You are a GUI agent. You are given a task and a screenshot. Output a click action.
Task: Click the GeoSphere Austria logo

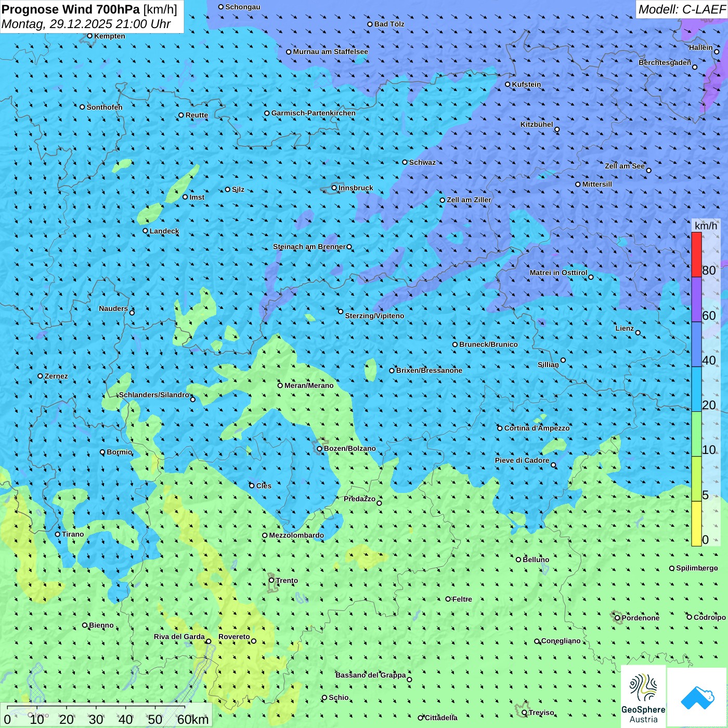(643, 697)
